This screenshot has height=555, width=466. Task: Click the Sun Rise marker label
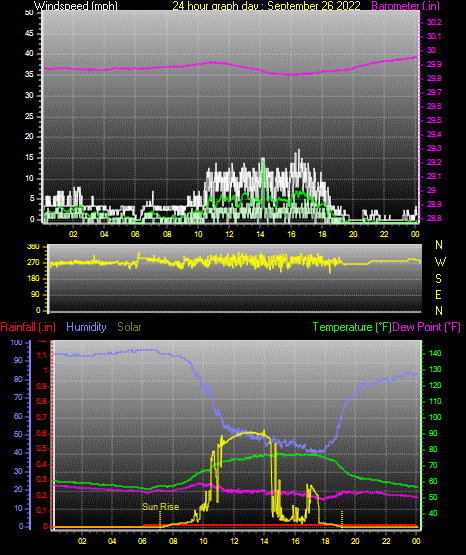(160, 507)
